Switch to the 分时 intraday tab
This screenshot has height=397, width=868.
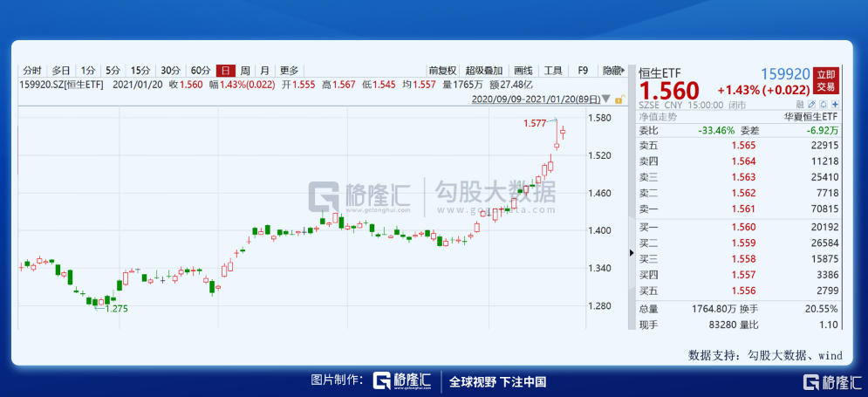(32, 71)
